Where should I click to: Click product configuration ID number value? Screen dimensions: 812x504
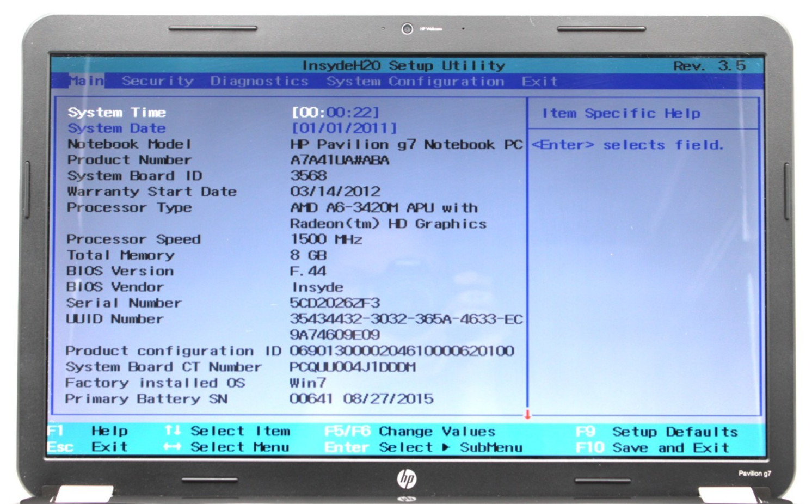click(x=402, y=351)
